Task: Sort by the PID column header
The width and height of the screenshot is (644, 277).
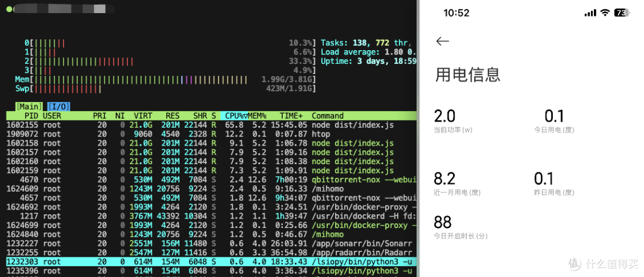Action: pos(31,116)
